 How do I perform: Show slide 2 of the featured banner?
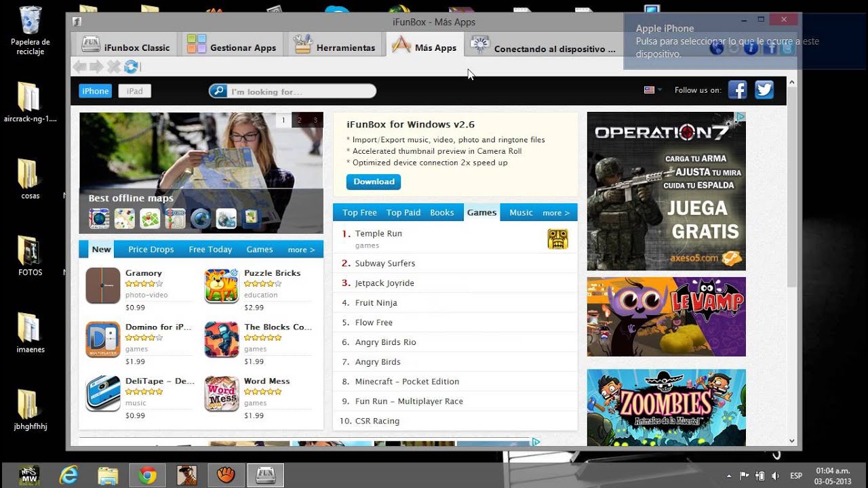pos(299,120)
